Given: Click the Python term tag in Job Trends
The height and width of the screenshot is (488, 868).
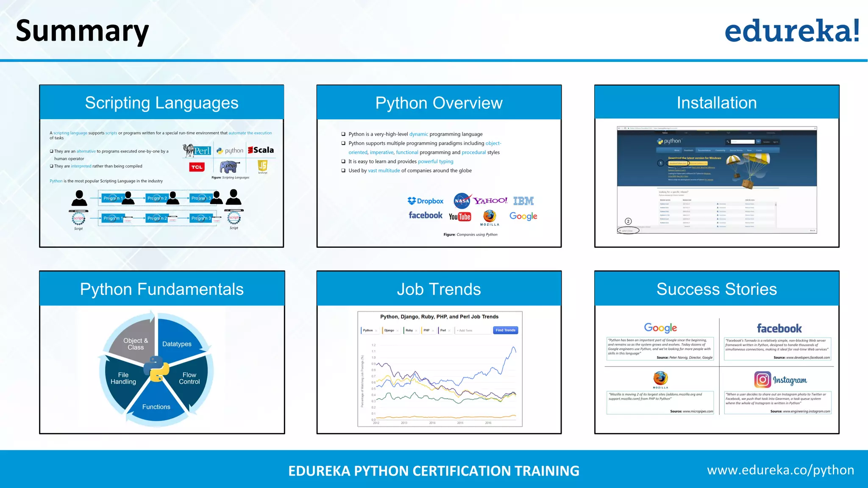Looking at the screenshot, I should tap(370, 330).
